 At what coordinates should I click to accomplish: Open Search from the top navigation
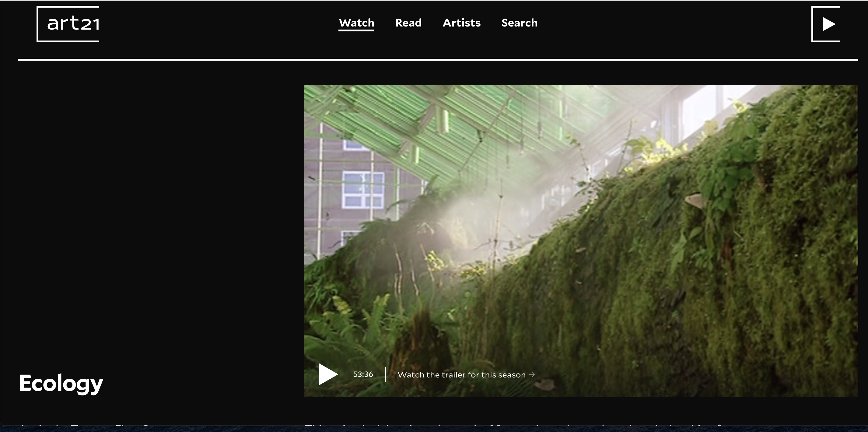coord(519,23)
